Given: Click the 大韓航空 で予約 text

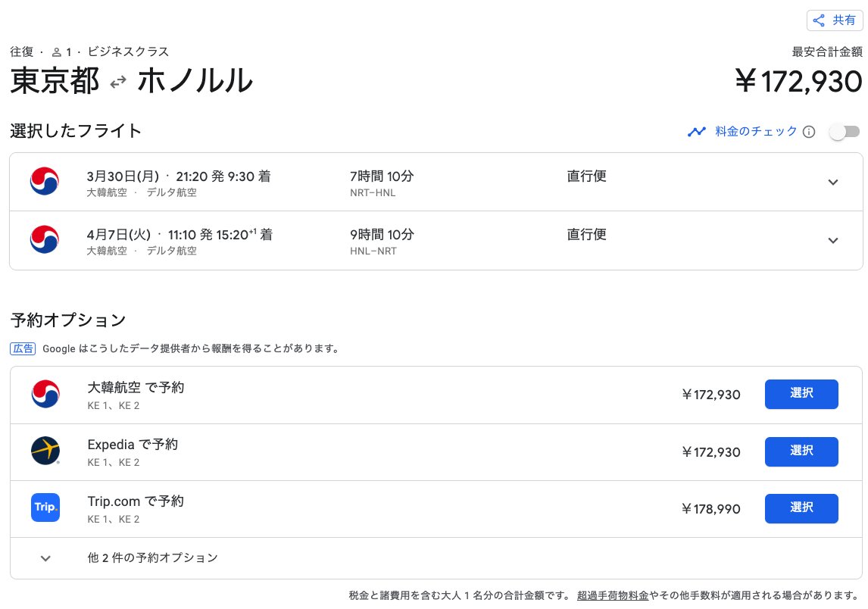Looking at the screenshot, I should point(136,388).
